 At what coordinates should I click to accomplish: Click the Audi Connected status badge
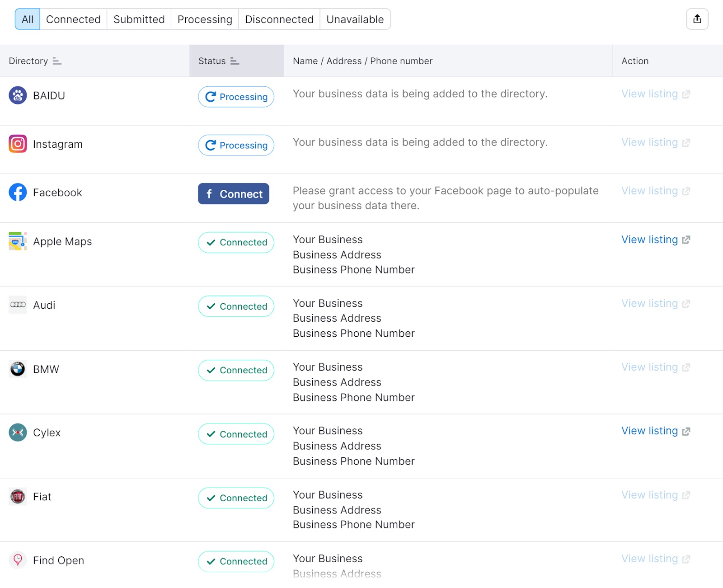pyautogui.click(x=236, y=306)
